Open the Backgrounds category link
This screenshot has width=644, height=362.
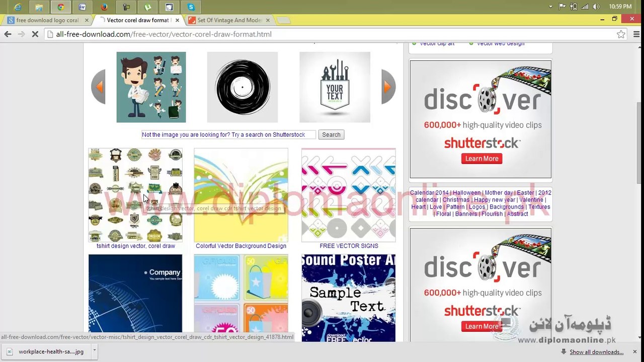click(507, 207)
